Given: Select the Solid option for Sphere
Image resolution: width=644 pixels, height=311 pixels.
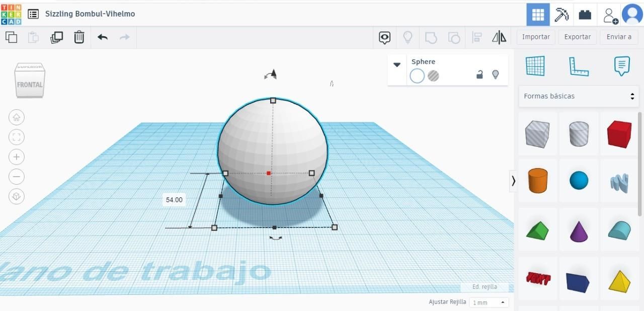Looking at the screenshot, I should 417,76.
